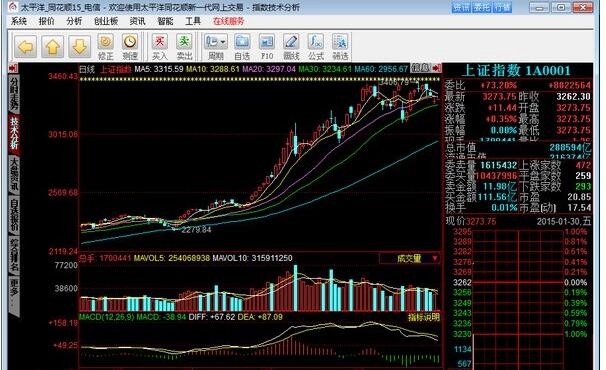Expand the 周期 period dropdown
This screenshot has height=370, width=606.
point(216,47)
